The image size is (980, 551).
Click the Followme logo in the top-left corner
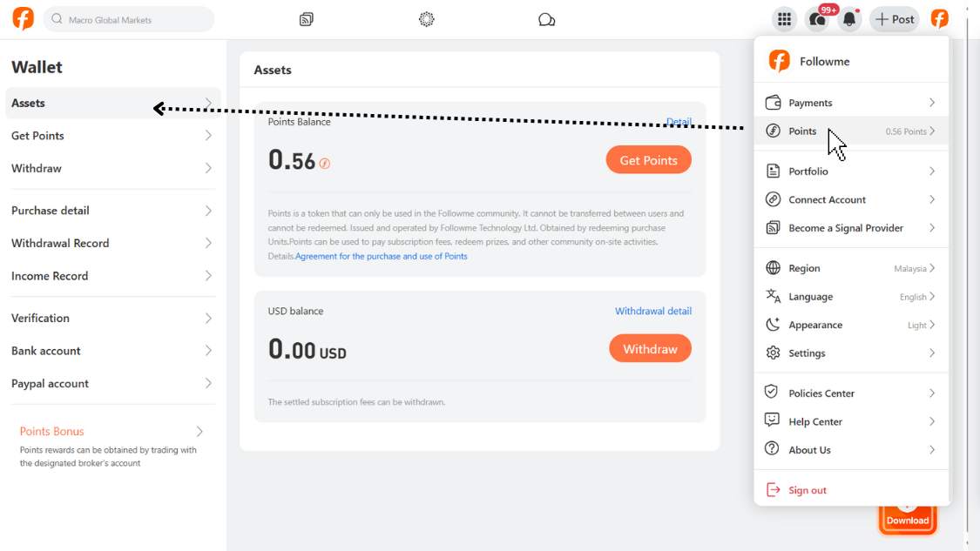click(23, 17)
